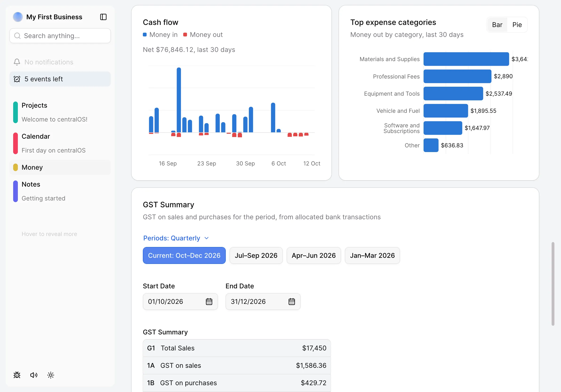
Task: Click the End Date field 31/12/2026
Action: point(263,301)
